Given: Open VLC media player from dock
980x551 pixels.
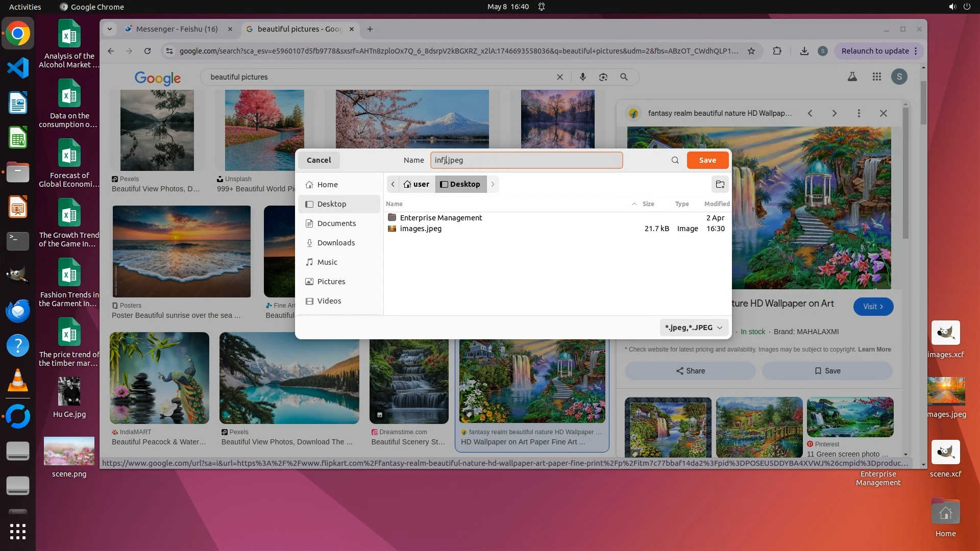Looking at the screenshot, I should (x=18, y=381).
